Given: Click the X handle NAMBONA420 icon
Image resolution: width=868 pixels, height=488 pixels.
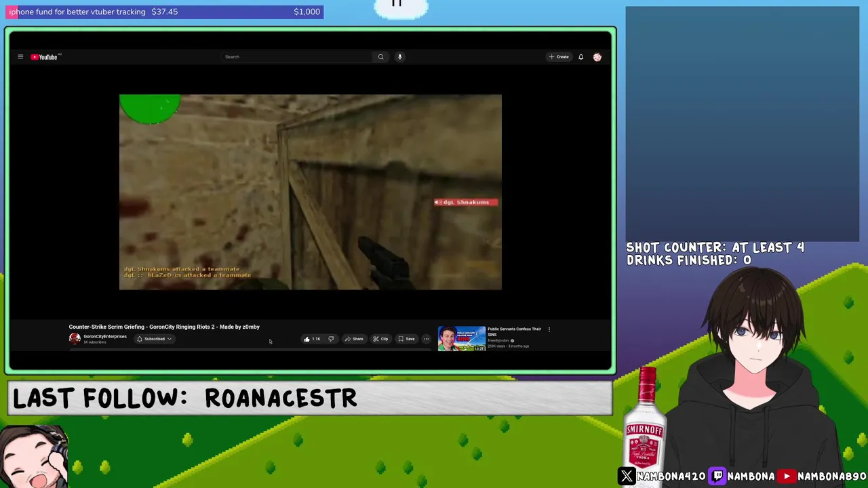Looking at the screenshot, I should [627, 476].
